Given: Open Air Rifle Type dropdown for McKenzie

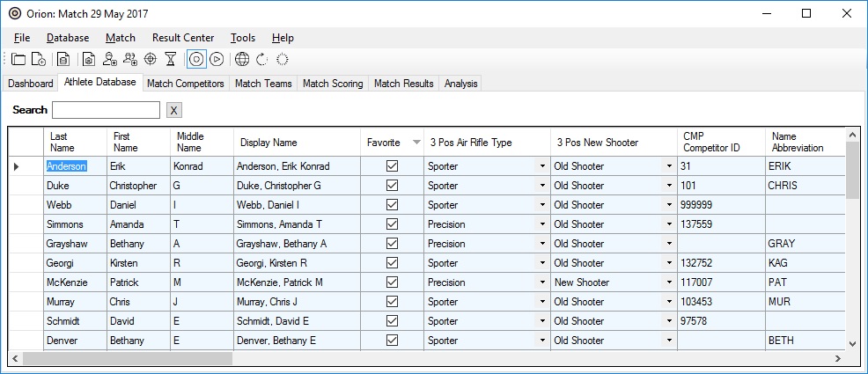Looking at the screenshot, I should (x=542, y=282).
